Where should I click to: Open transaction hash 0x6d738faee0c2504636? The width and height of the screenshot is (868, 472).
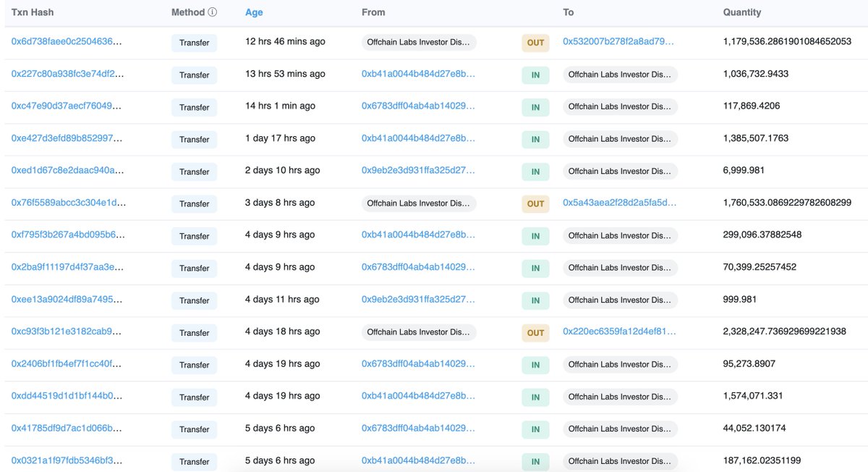tap(67, 42)
